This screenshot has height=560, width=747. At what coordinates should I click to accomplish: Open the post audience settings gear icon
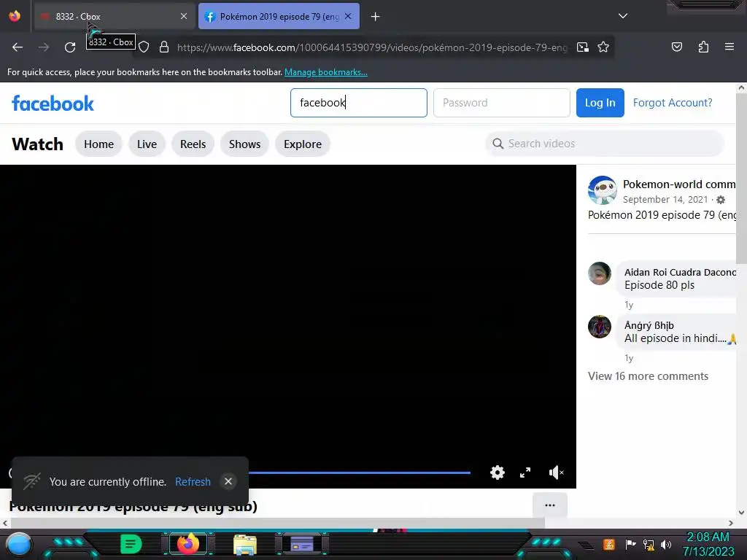[x=721, y=200]
